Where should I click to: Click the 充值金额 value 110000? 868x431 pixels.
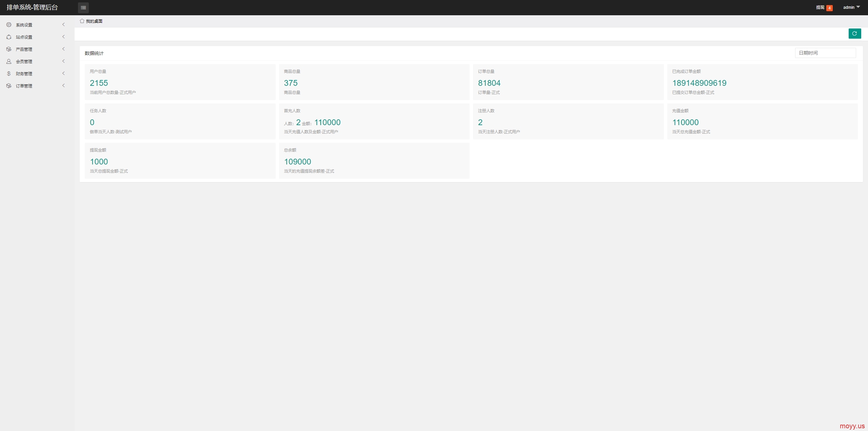tap(685, 122)
